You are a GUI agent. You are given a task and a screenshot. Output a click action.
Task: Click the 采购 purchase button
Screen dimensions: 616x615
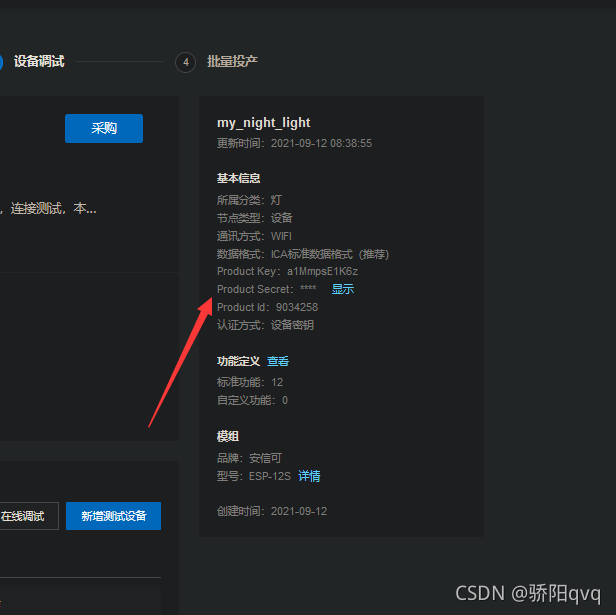(104, 128)
